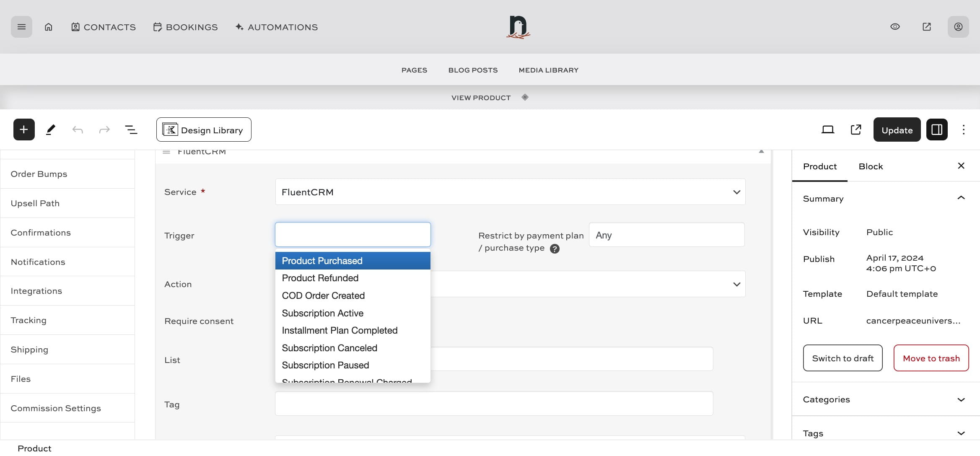Viewport: 980px width, 456px height.
Task: Select the Tools pencil icon
Action: pyautogui.click(x=51, y=129)
